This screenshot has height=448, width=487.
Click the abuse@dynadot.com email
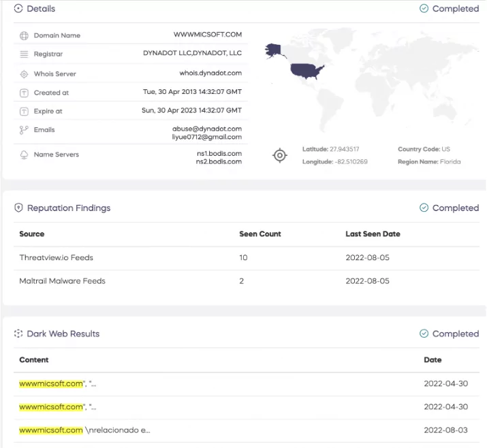coord(207,129)
